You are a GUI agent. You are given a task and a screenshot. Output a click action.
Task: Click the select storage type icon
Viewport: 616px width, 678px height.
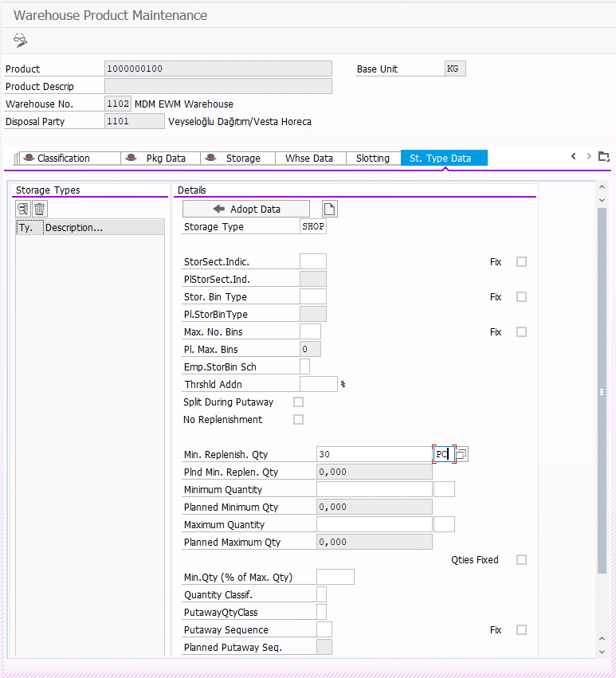tap(23, 209)
